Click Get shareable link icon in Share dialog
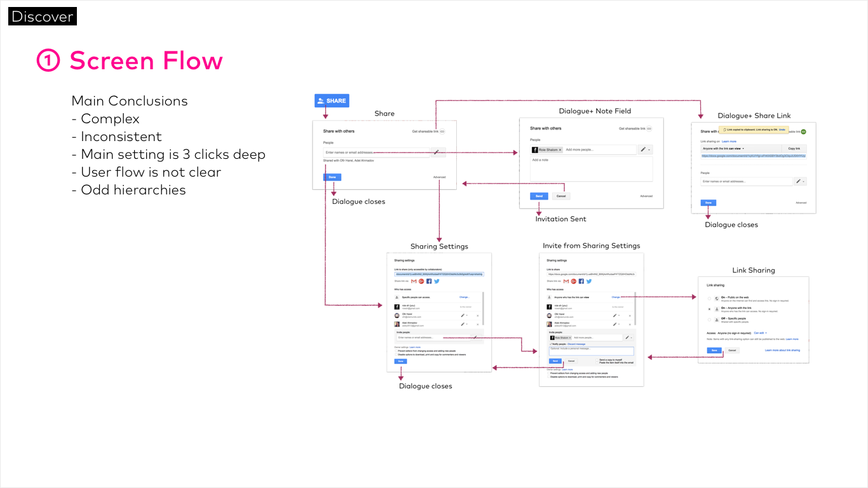 point(442,132)
